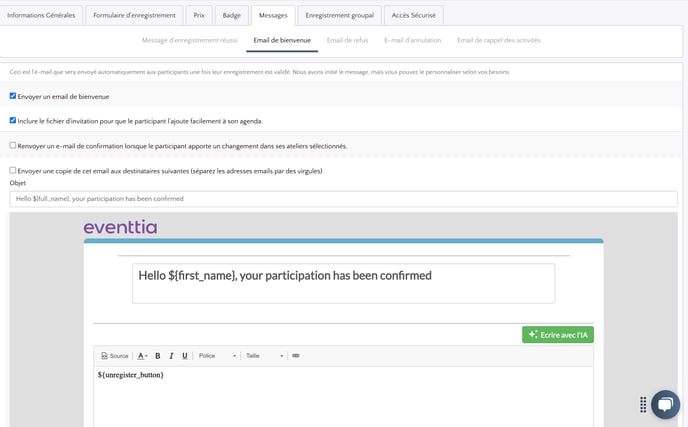Open the Prix tab

(x=199, y=15)
